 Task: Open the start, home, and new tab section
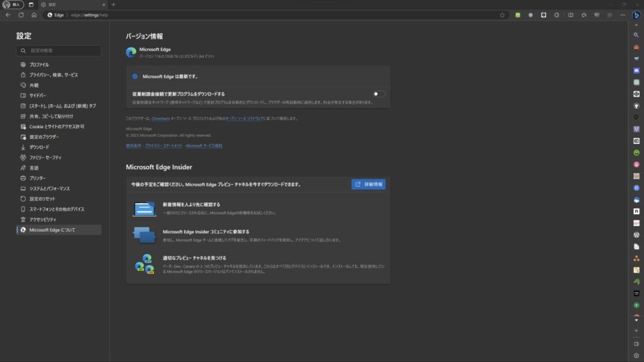click(x=58, y=106)
